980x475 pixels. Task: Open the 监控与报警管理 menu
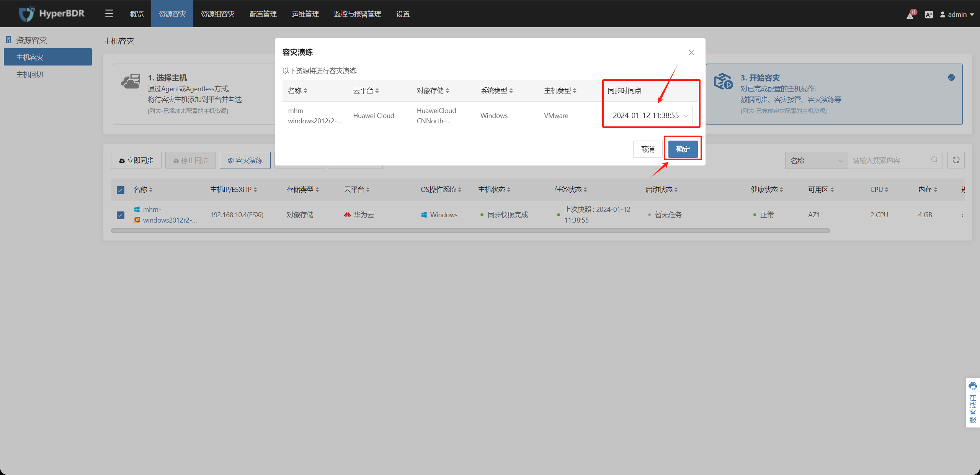click(x=358, y=14)
